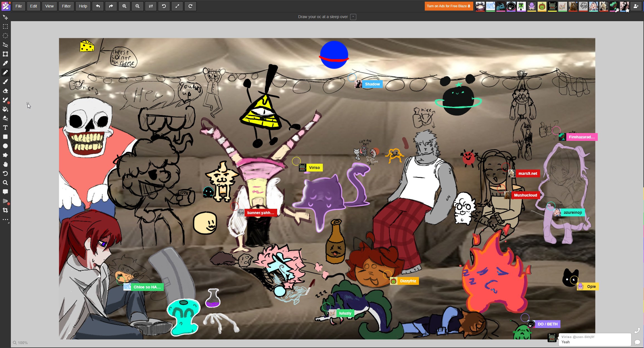Image resolution: width=644 pixels, height=348 pixels.
Task: Click the Undo arrow in toolbar
Action: click(x=98, y=6)
